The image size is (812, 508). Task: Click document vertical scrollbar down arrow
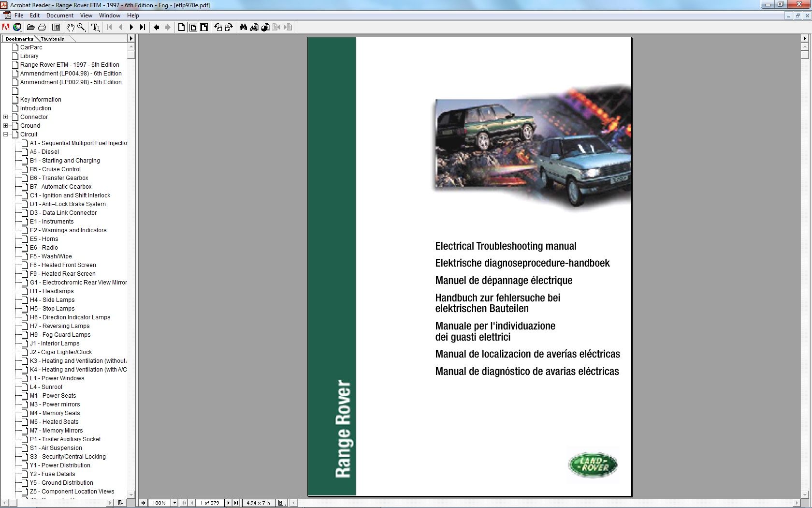point(805,494)
